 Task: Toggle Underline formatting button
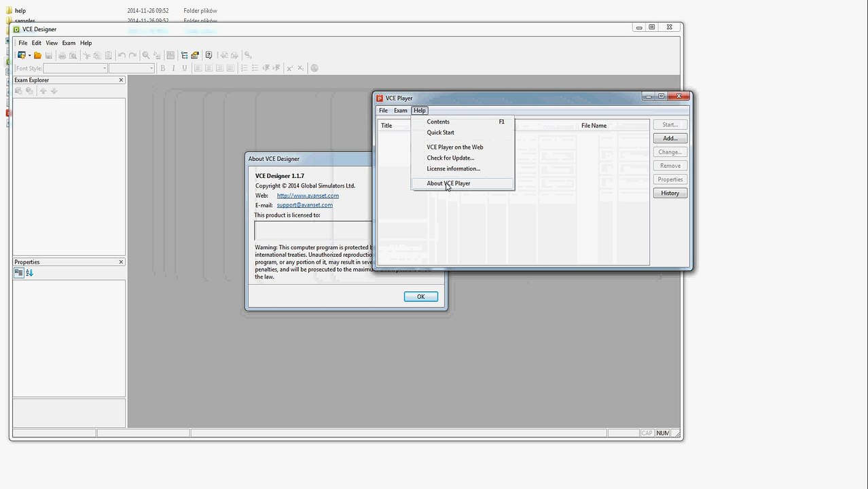click(x=184, y=68)
